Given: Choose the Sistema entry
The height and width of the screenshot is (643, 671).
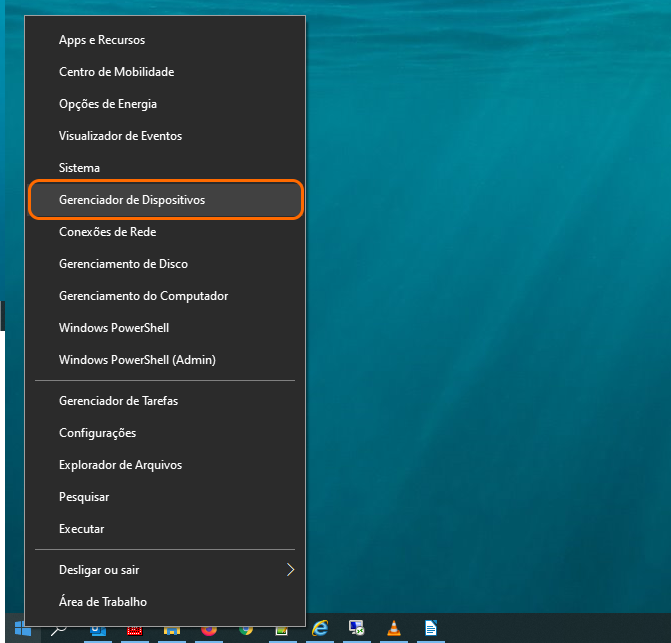Looking at the screenshot, I should tap(165, 168).
